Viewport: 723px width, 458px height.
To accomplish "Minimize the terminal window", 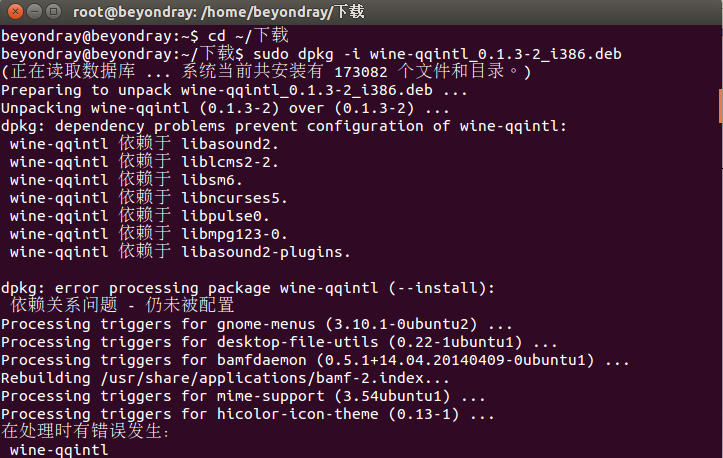I will pyautogui.click(x=35, y=11).
